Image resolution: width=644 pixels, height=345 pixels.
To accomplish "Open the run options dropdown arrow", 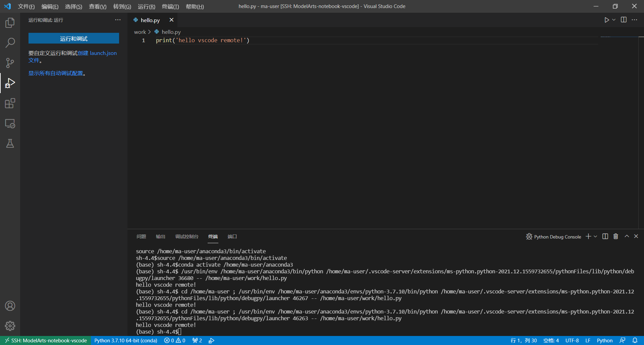I will click(614, 20).
